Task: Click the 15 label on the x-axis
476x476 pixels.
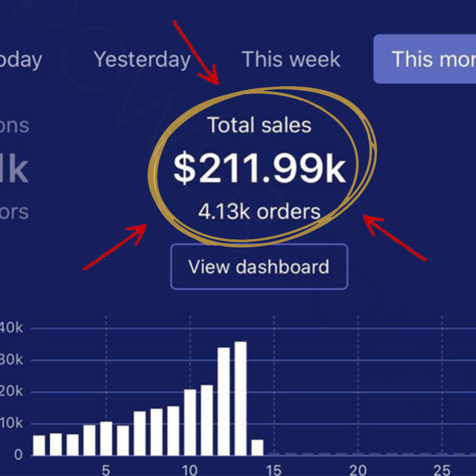Action: pyautogui.click(x=273, y=470)
